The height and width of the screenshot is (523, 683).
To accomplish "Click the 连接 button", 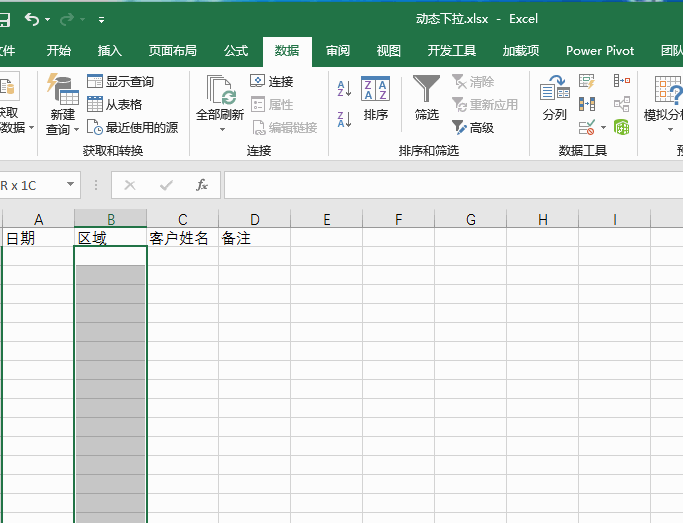I will (x=272, y=81).
